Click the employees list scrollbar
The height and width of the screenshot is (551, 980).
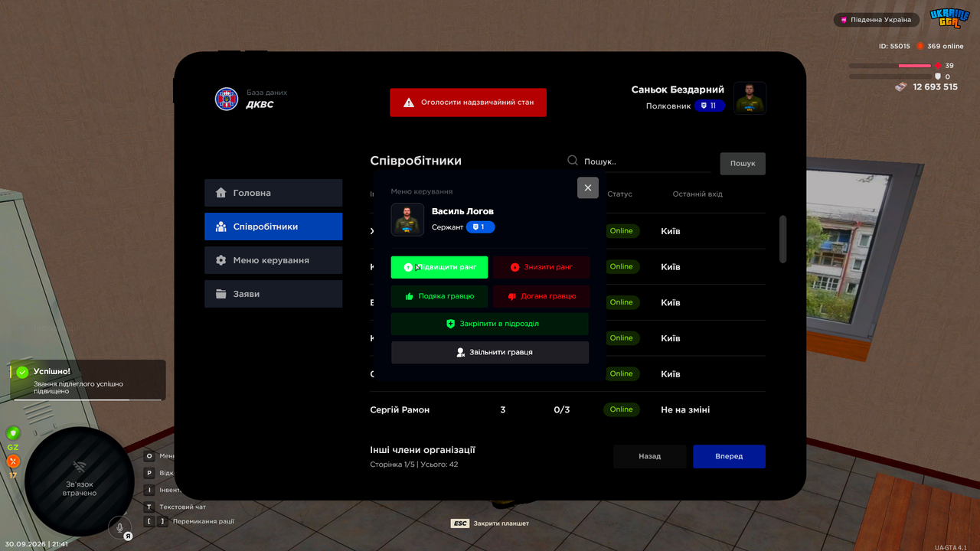(x=782, y=239)
